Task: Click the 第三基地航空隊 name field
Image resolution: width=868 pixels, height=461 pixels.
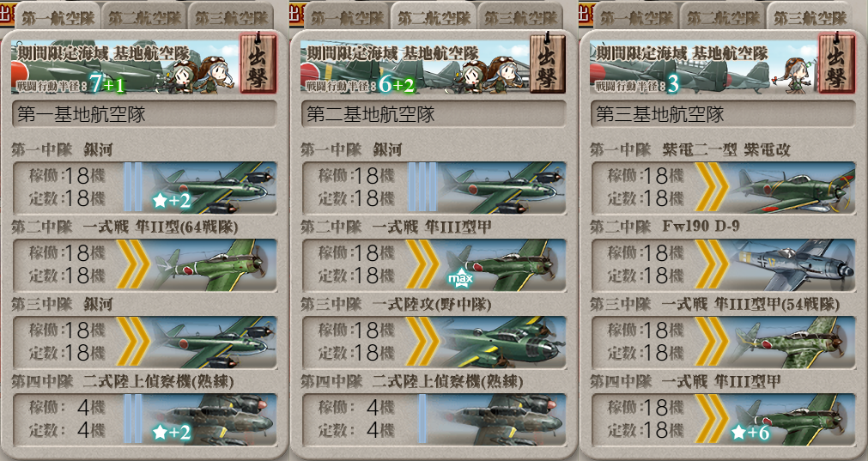Action: pyautogui.click(x=723, y=114)
